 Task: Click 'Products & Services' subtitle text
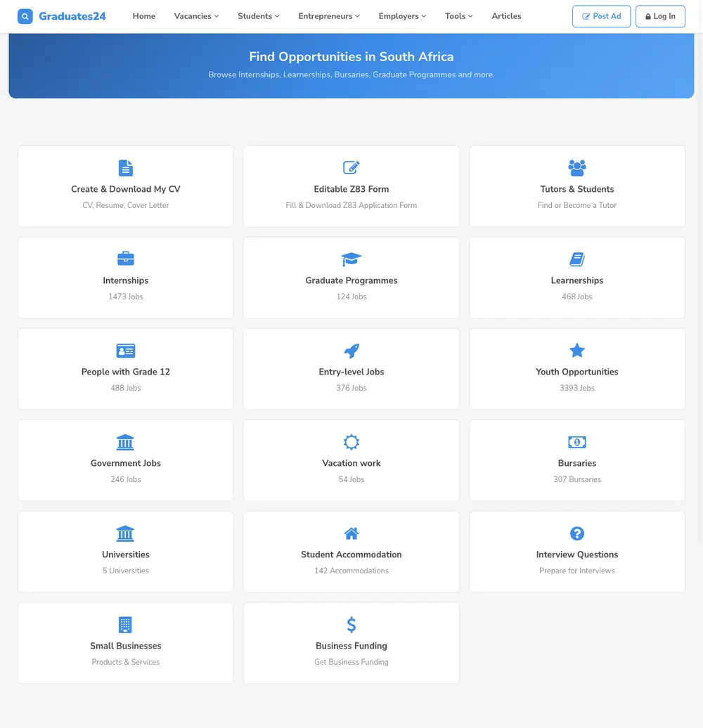pos(125,662)
